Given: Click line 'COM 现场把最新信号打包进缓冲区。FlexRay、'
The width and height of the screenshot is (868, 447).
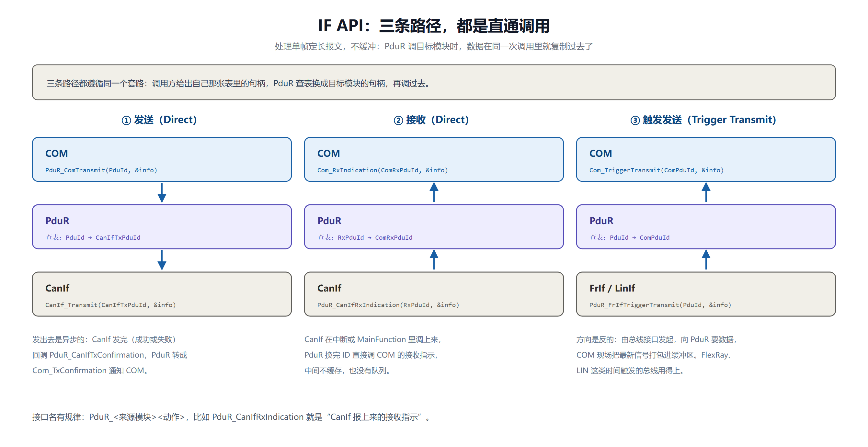Looking at the screenshot, I should [654, 355].
